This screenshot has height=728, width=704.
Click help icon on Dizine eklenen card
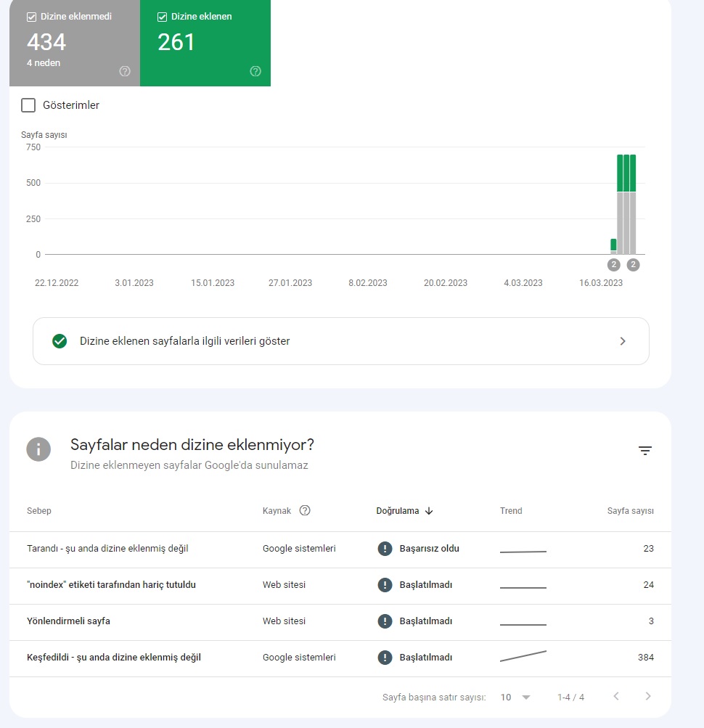click(255, 71)
